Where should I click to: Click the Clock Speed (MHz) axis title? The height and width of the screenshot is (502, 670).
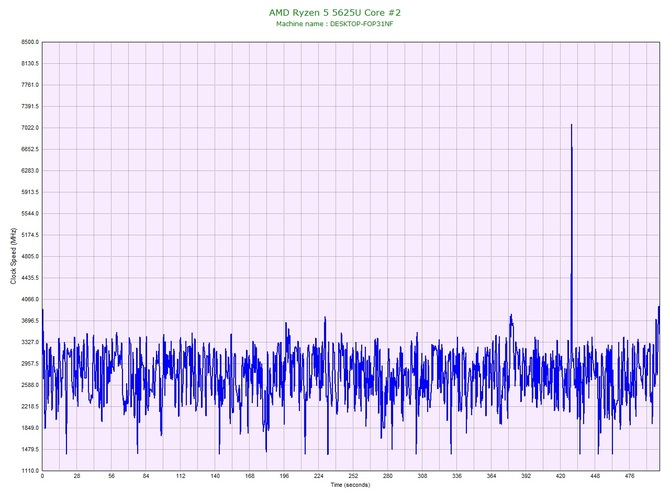(13, 256)
